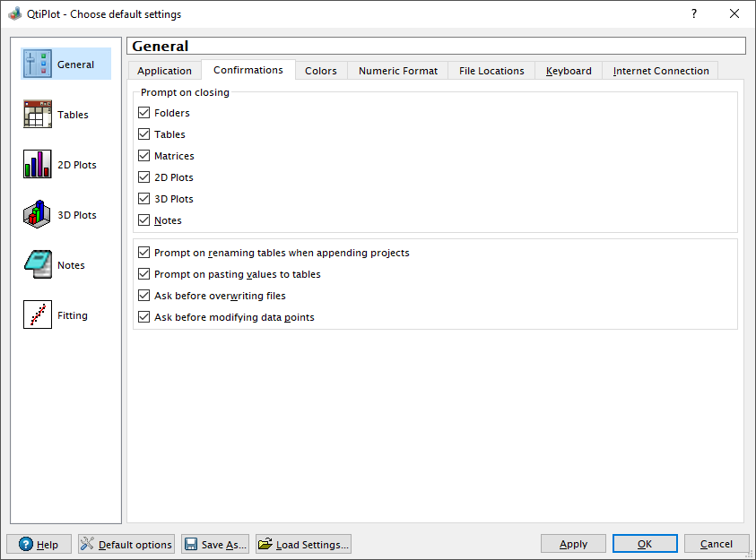Click the Apply button
The height and width of the screenshot is (560, 756).
pyautogui.click(x=573, y=544)
